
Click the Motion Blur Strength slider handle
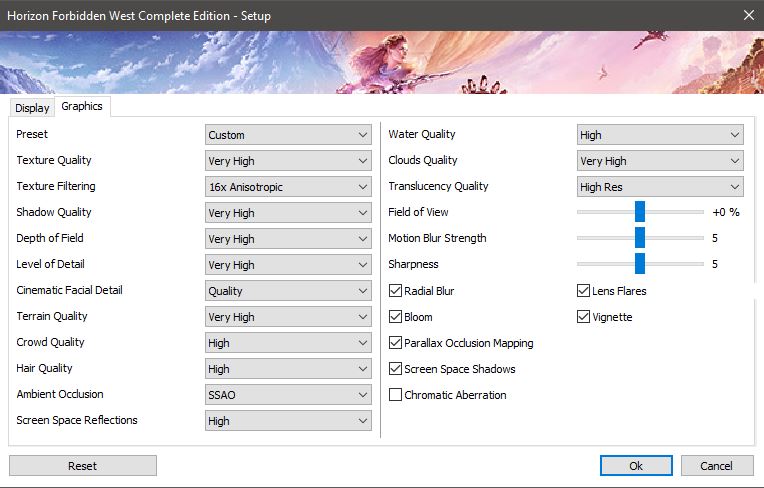(x=640, y=238)
